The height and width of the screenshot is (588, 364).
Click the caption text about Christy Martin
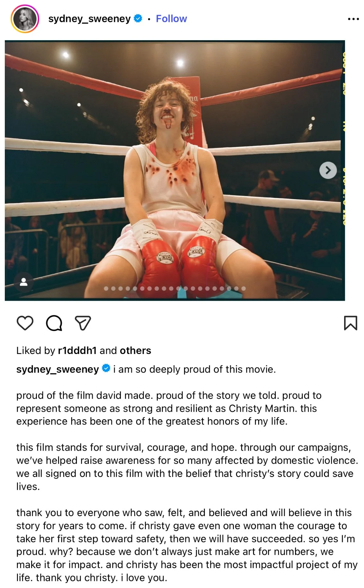pos(169,408)
